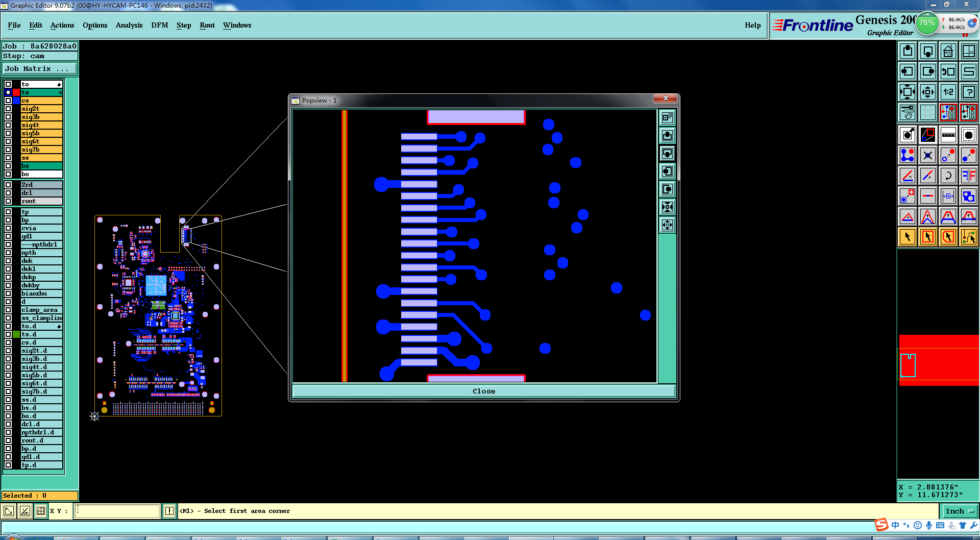Select the rectangle area selection tool
980x540 pixels.
tap(928, 237)
